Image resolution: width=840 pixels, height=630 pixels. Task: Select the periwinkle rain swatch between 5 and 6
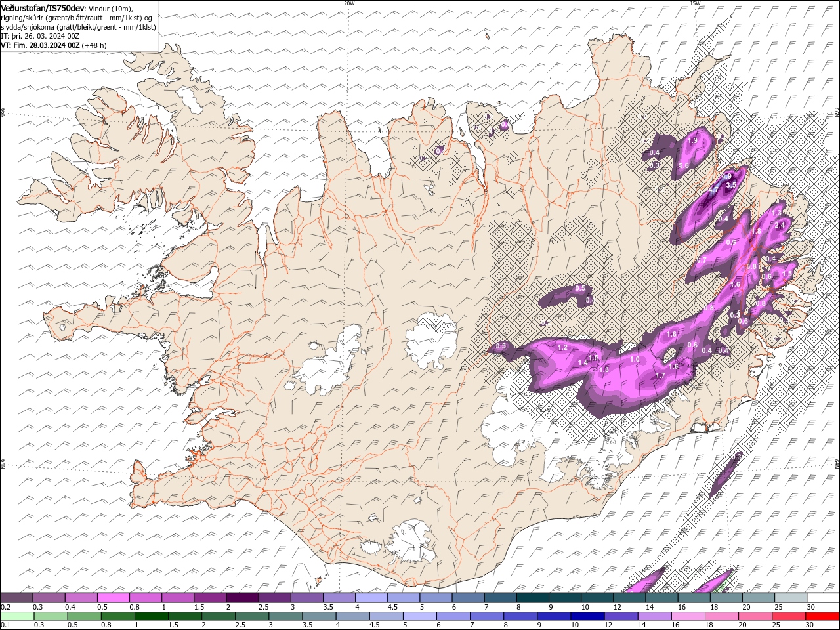[x=420, y=616]
